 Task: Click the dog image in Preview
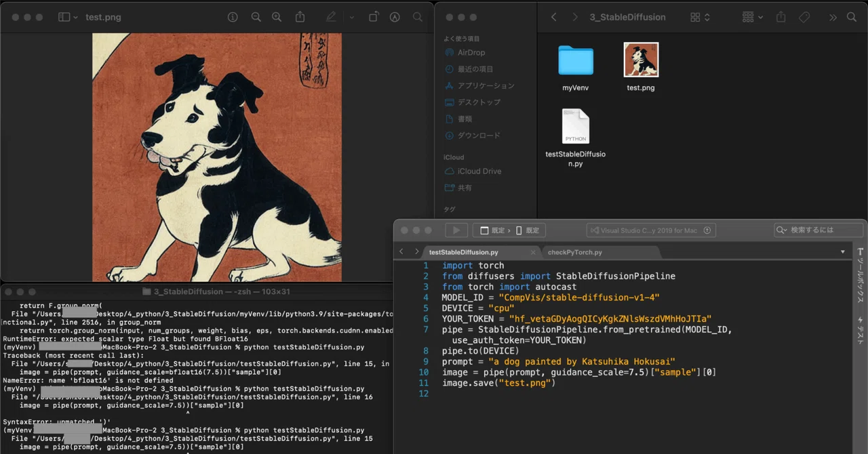click(x=217, y=157)
